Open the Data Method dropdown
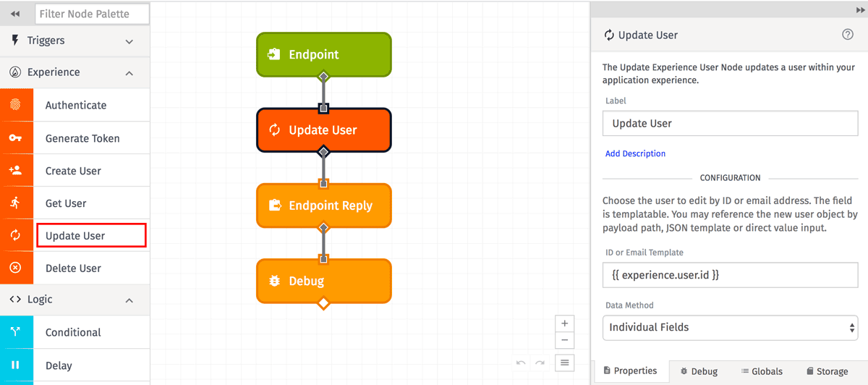Viewport: 868px width, 385px height. point(730,327)
